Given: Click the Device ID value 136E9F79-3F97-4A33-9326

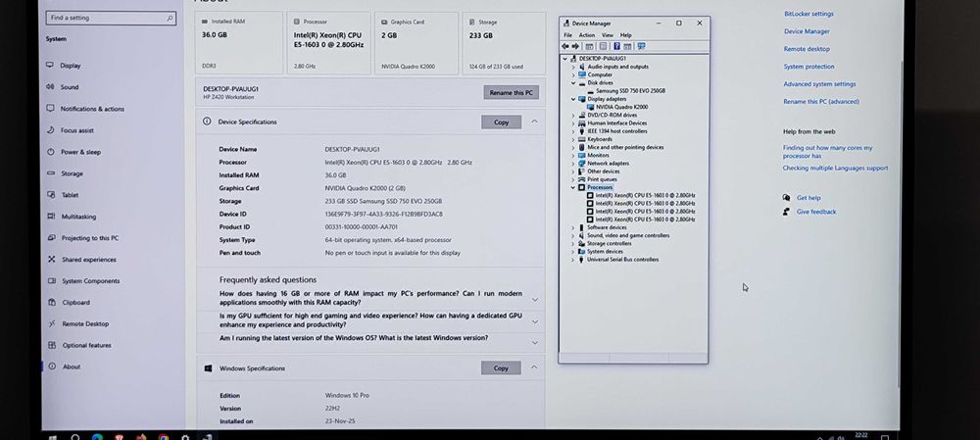Looking at the screenshot, I should pyautogui.click(x=383, y=215).
